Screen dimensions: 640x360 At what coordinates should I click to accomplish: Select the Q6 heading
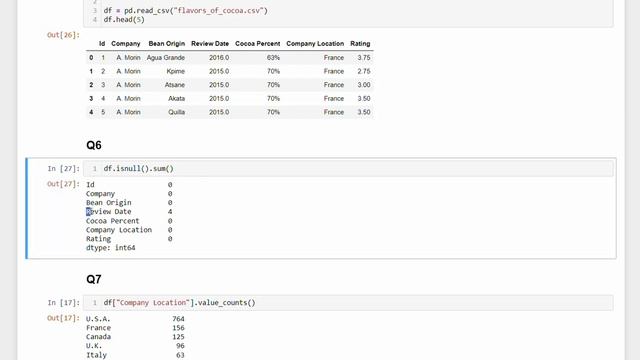(94, 145)
